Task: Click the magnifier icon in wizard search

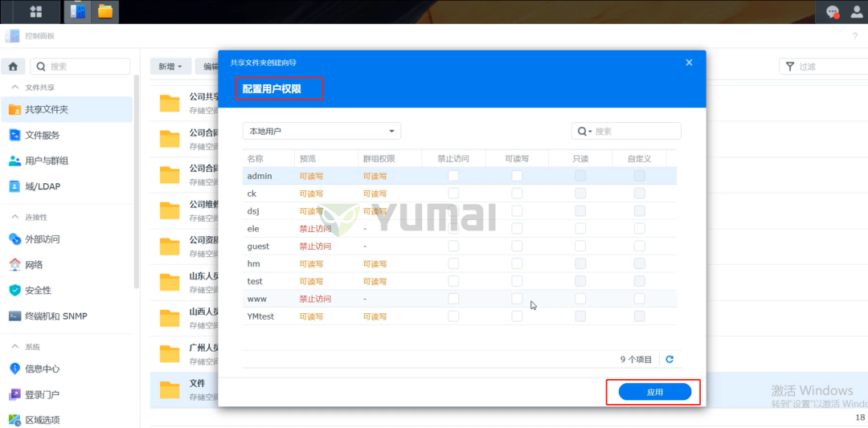Action: click(x=583, y=131)
